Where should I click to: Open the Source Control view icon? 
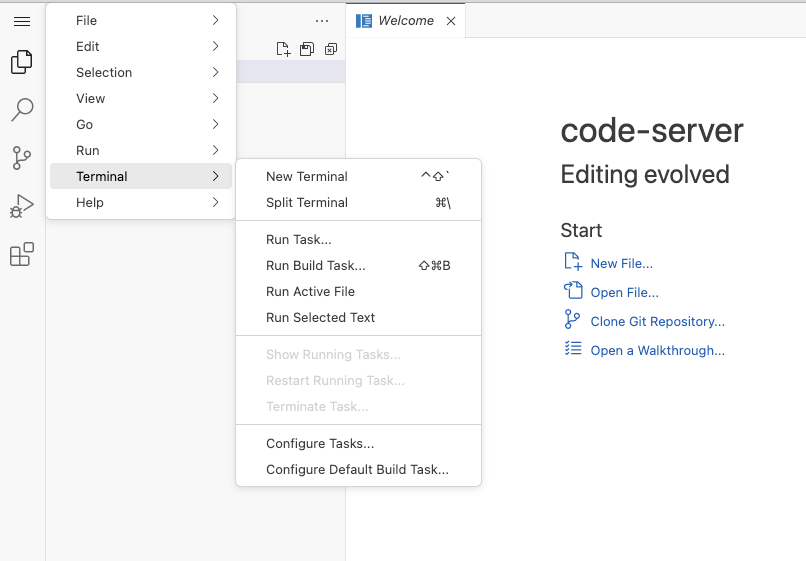[22, 158]
